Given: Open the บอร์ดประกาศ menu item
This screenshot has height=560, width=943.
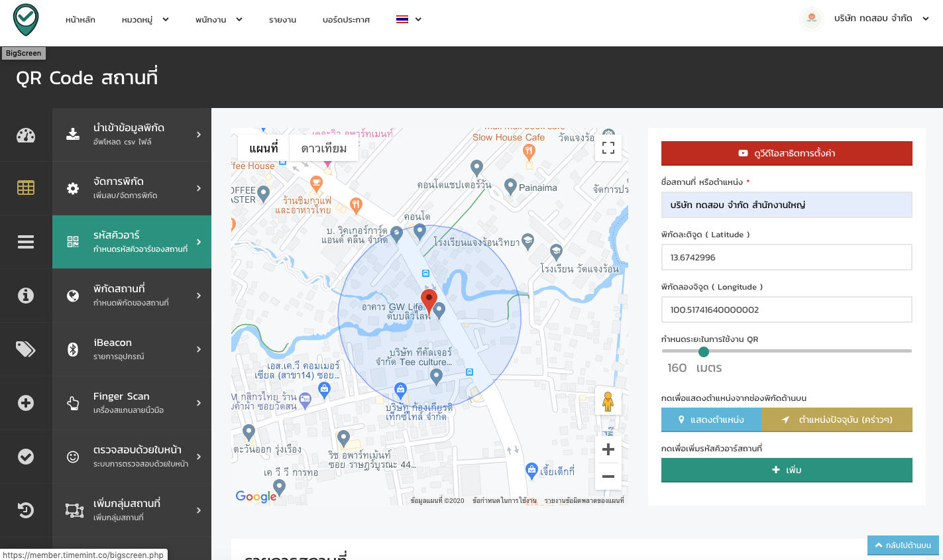Looking at the screenshot, I should tap(346, 20).
